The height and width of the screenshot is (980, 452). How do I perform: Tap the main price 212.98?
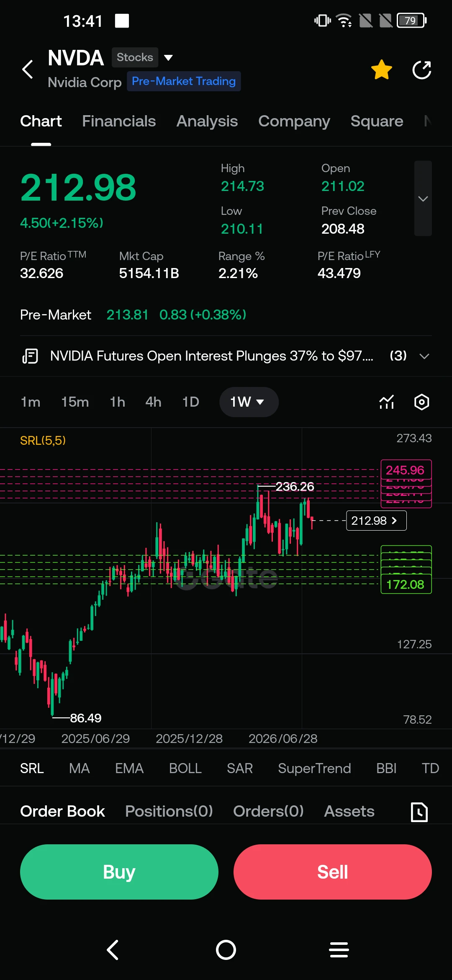[78, 188]
